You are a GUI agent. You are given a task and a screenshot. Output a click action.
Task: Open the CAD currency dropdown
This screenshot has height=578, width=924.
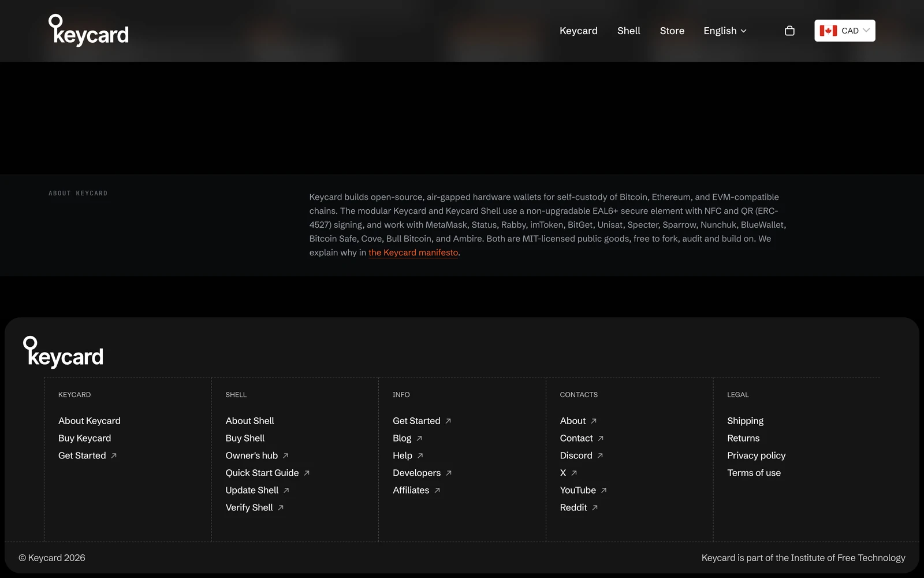(845, 31)
